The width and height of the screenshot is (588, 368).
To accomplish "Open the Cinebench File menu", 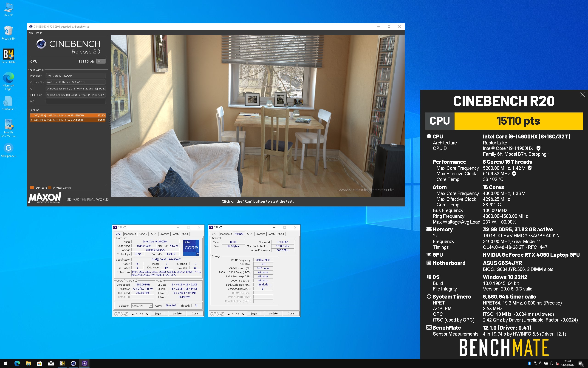I will tap(31, 33).
